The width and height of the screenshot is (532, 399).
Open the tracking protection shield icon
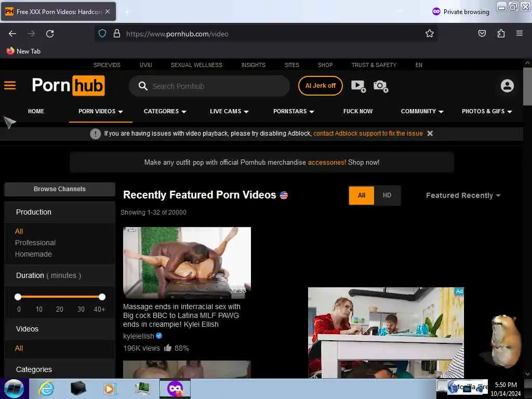pos(102,34)
